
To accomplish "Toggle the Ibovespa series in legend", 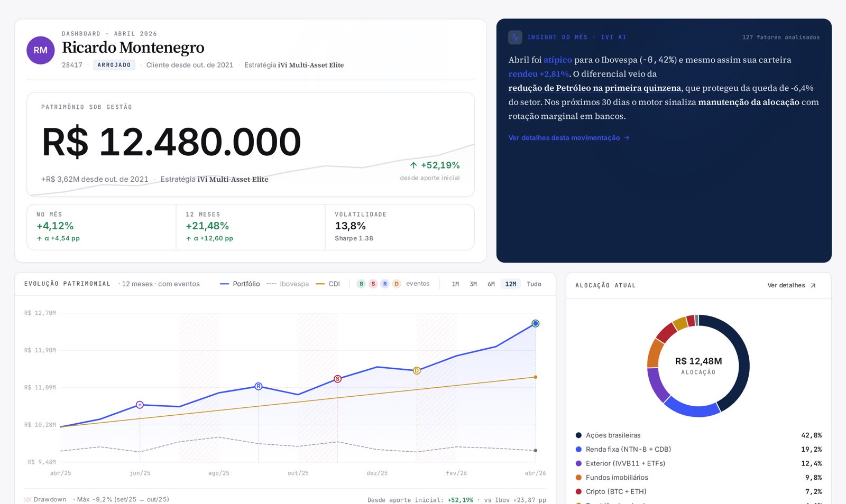I will coord(288,284).
